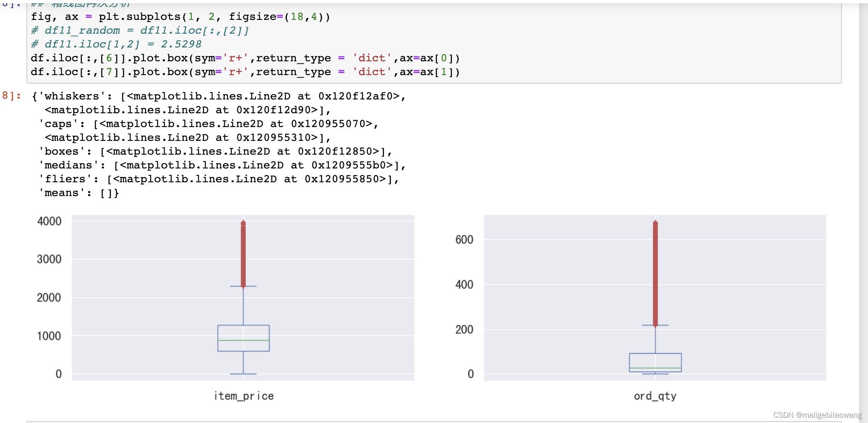Click the upper whisker cap of item_price plot
868x423 pixels.
243,286
